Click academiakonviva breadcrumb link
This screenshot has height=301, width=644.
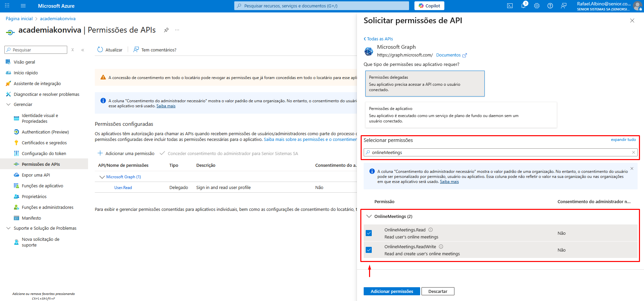click(58, 18)
